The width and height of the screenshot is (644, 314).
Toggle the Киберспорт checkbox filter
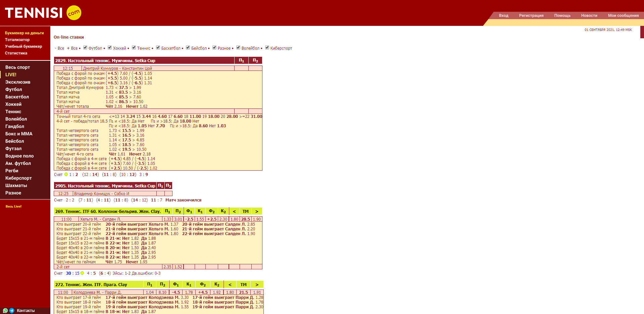[267, 48]
